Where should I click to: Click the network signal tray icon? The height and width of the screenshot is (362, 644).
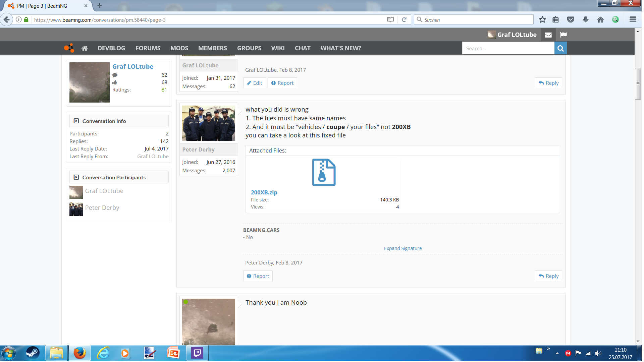coord(588,353)
